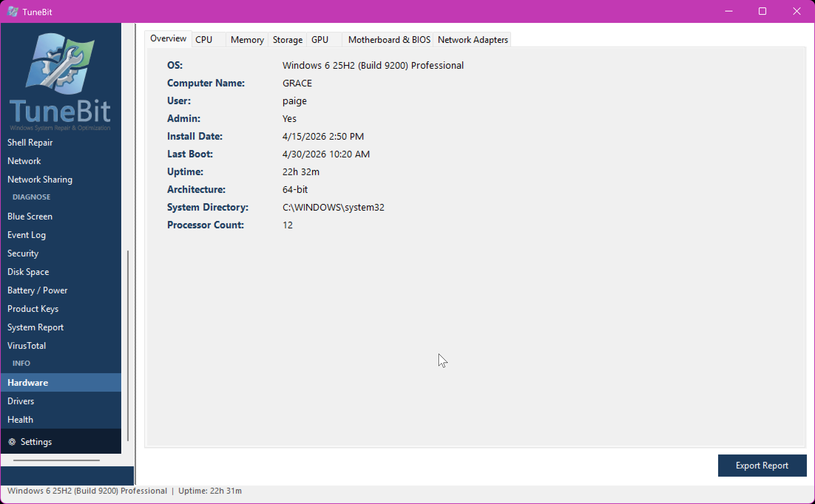Image resolution: width=815 pixels, height=504 pixels.
Task: Click the DIAGNOSE section header
Action: pos(31,197)
